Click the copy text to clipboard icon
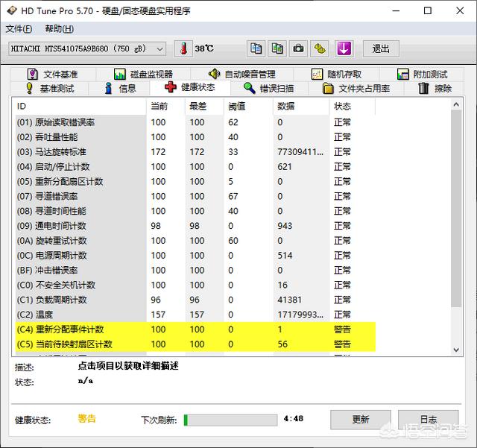Screen dimensions: 477x448 point(256,48)
